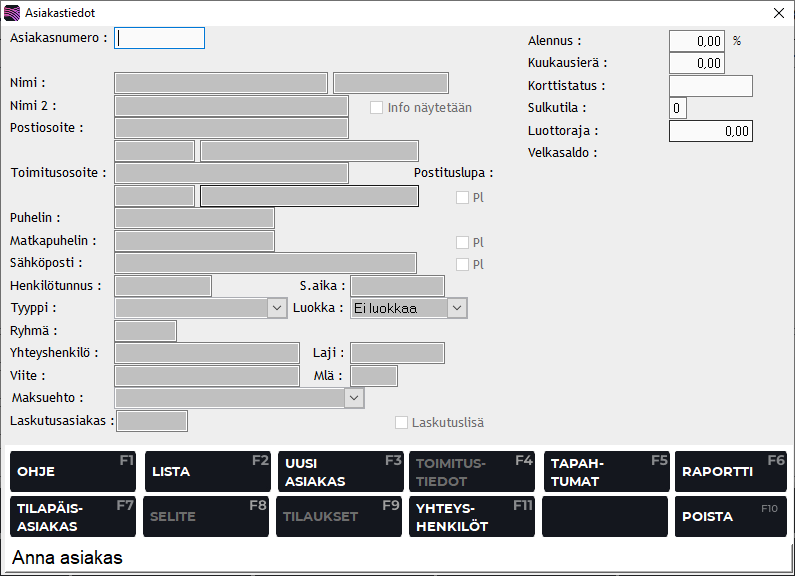Focus the Alennus percentage field
Viewport: 795px width, 576px height.
click(696, 41)
